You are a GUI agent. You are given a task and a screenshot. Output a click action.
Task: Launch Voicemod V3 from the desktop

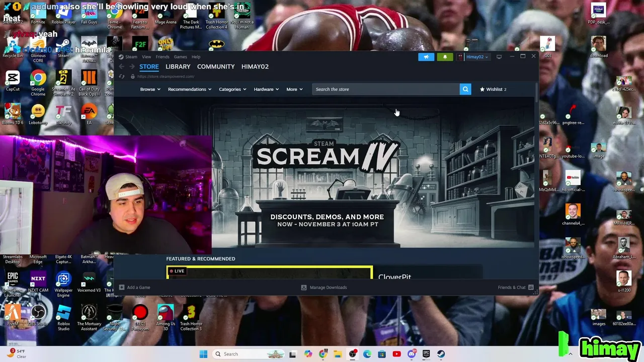point(89,282)
